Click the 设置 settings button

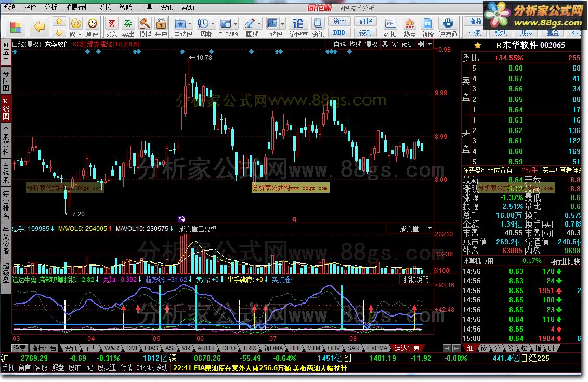pyautogui.click(x=20, y=348)
